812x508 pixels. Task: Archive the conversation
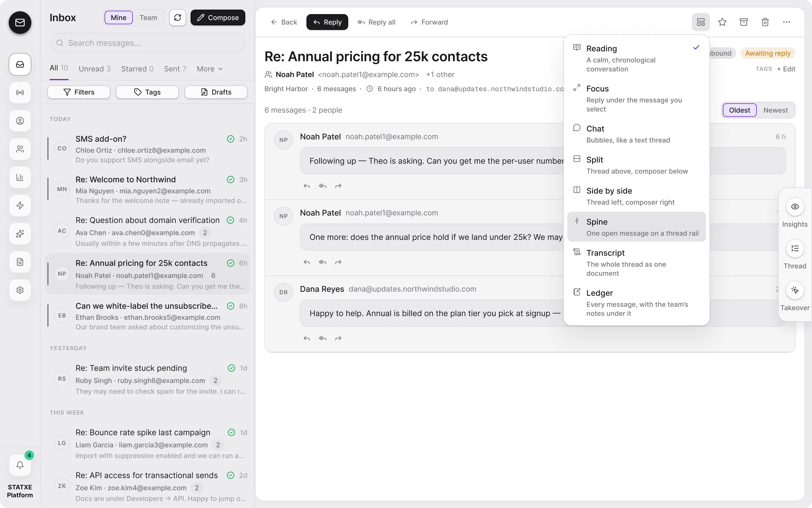(743, 22)
